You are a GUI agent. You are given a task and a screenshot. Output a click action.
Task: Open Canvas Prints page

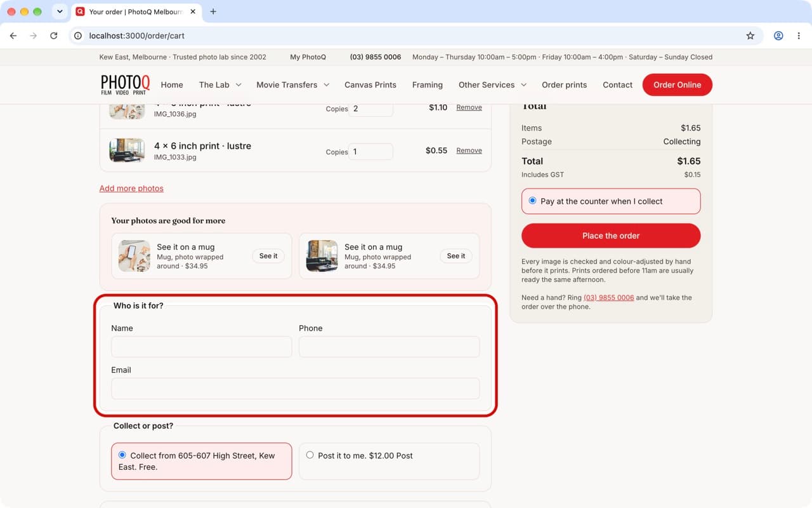[370, 84]
